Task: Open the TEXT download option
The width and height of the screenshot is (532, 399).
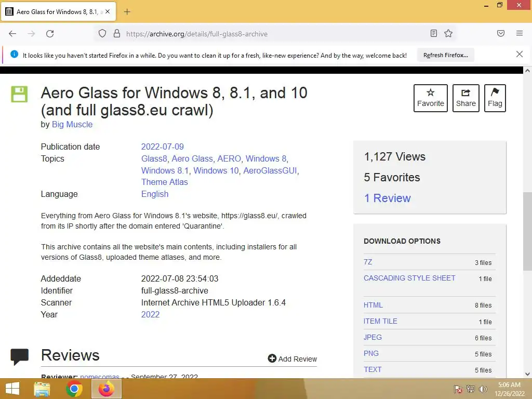Action: pos(373,369)
